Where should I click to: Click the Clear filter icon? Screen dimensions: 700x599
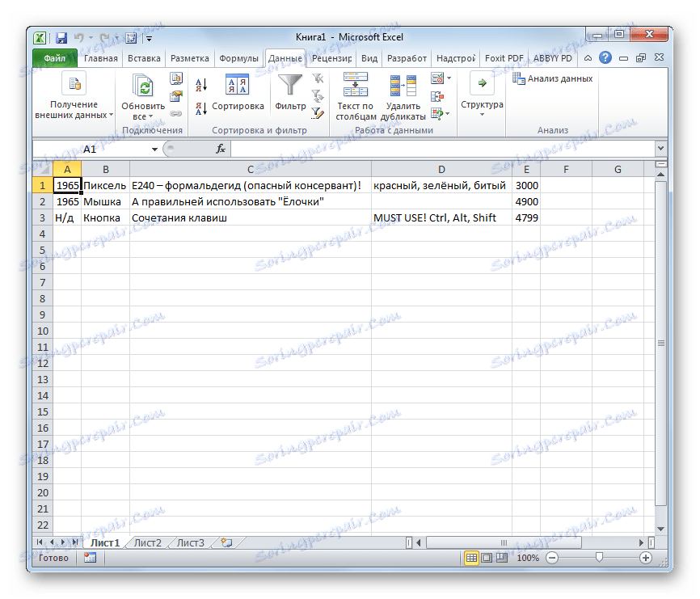[x=318, y=79]
